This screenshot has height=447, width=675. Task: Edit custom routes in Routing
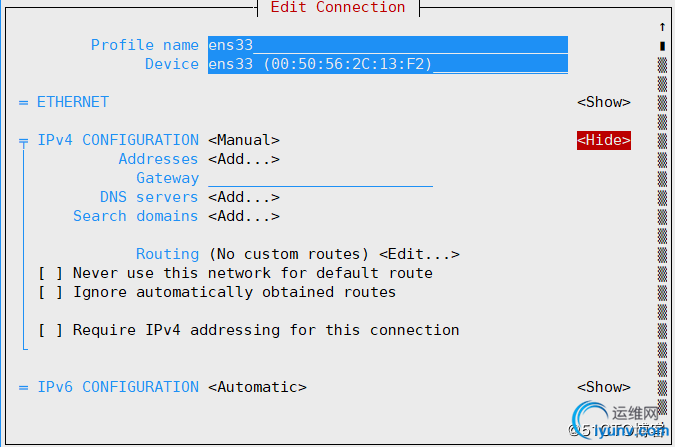click(x=419, y=254)
